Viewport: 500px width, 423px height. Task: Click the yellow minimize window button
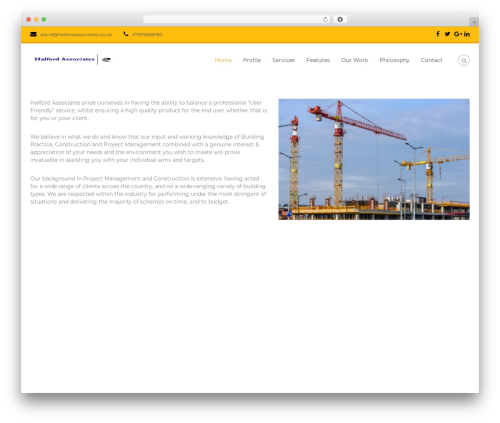point(36,19)
